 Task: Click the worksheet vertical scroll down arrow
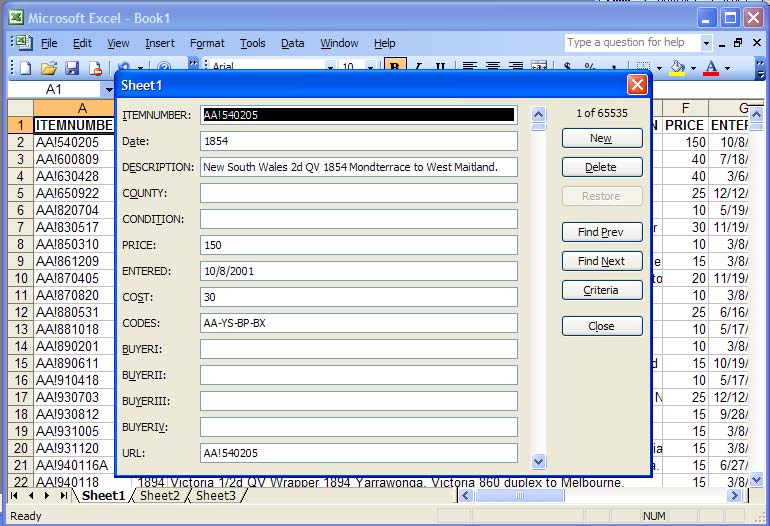click(757, 478)
